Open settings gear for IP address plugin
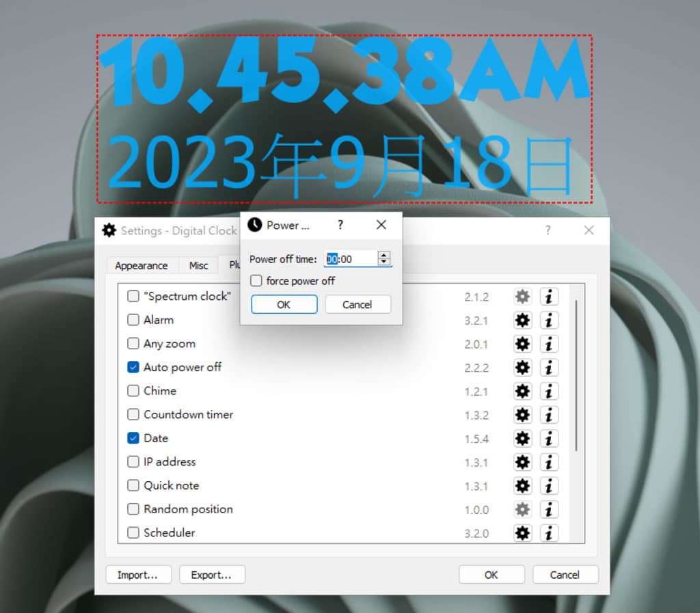The width and height of the screenshot is (700, 613). [x=522, y=462]
